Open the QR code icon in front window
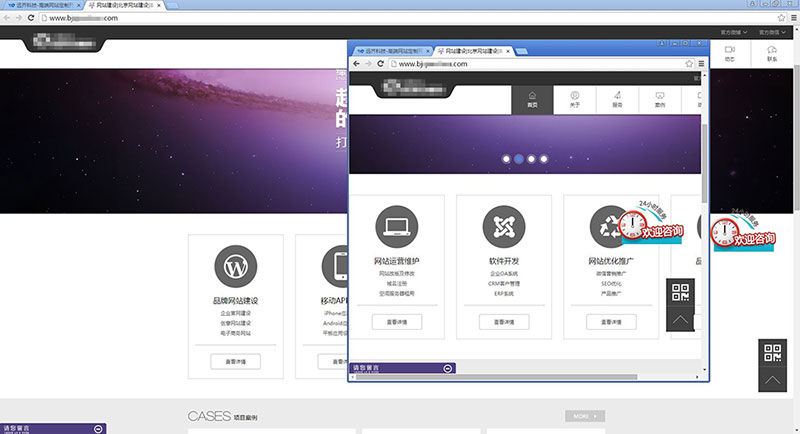Viewport: 800px width, 434px height. tap(680, 292)
